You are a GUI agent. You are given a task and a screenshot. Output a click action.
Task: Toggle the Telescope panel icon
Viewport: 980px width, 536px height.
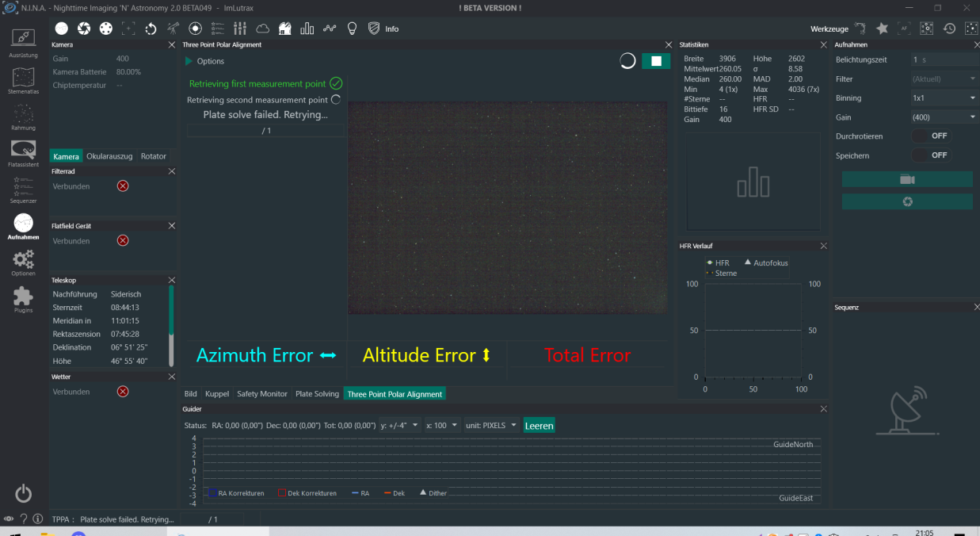pyautogui.click(x=173, y=29)
